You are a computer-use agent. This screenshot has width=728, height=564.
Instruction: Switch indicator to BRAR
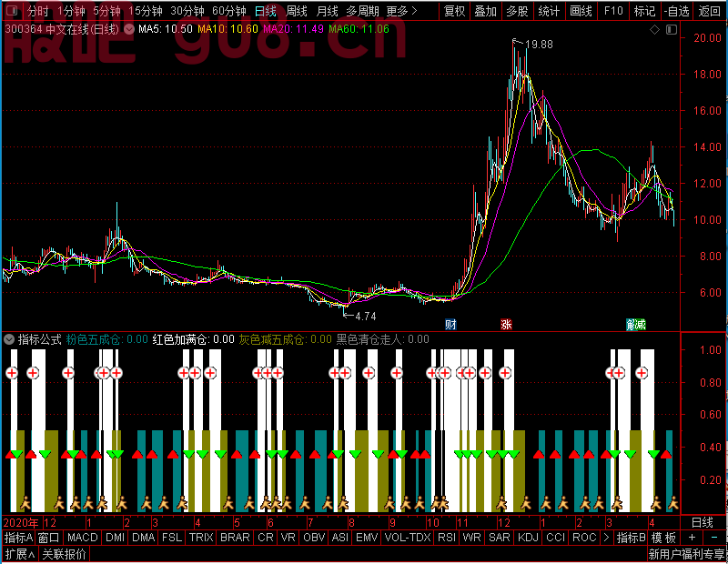click(x=235, y=538)
